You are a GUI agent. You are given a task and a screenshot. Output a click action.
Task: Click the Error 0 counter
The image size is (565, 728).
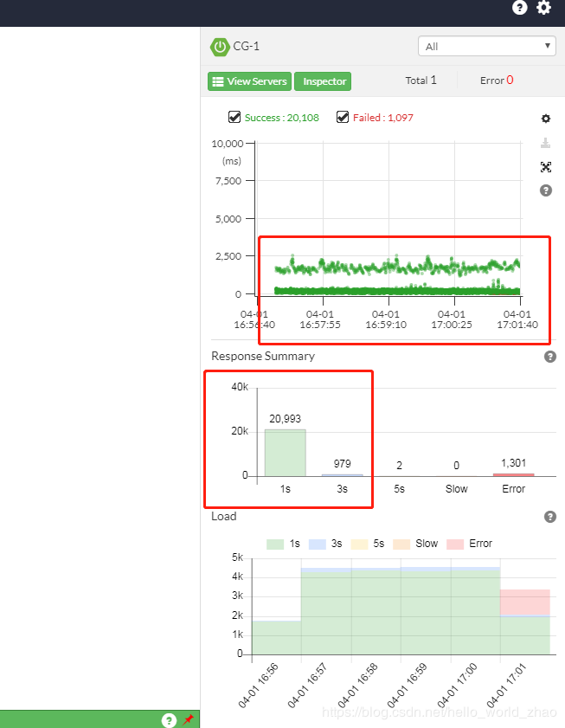point(497,81)
